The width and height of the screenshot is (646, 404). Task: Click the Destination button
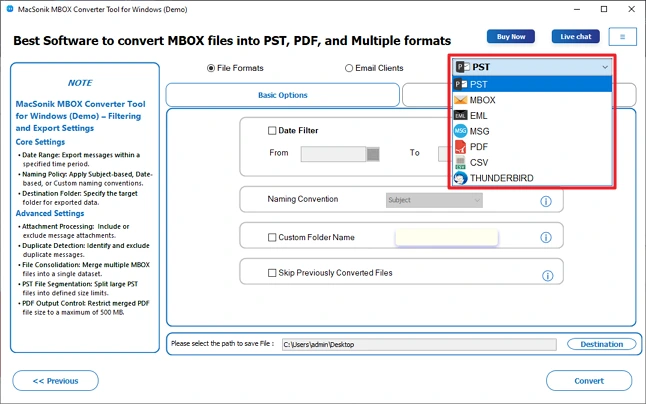(602, 344)
